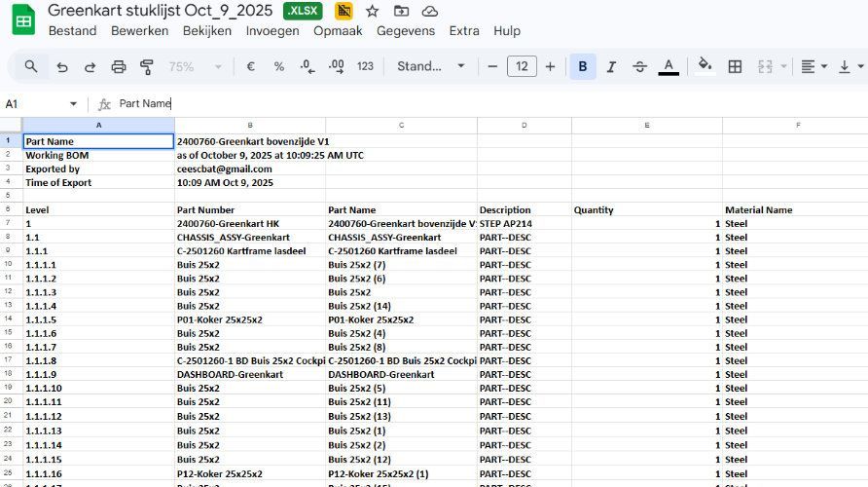The image size is (868, 487).
Task: Open the Invoegen menu
Action: 272,31
